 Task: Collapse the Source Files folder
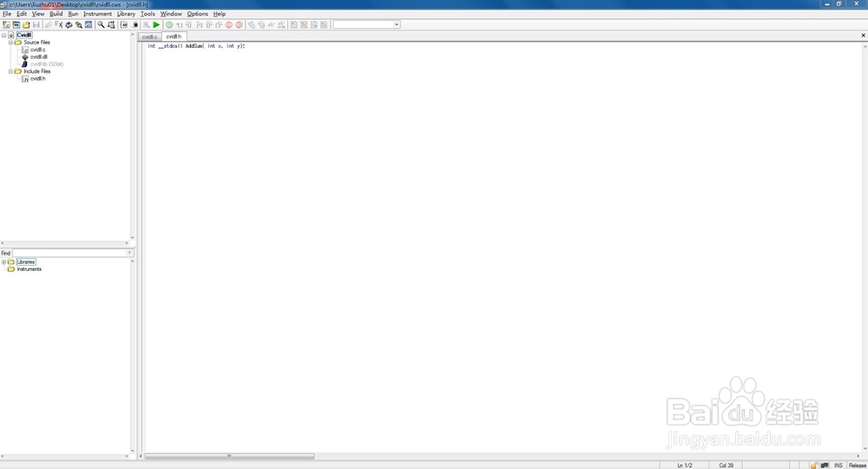10,42
